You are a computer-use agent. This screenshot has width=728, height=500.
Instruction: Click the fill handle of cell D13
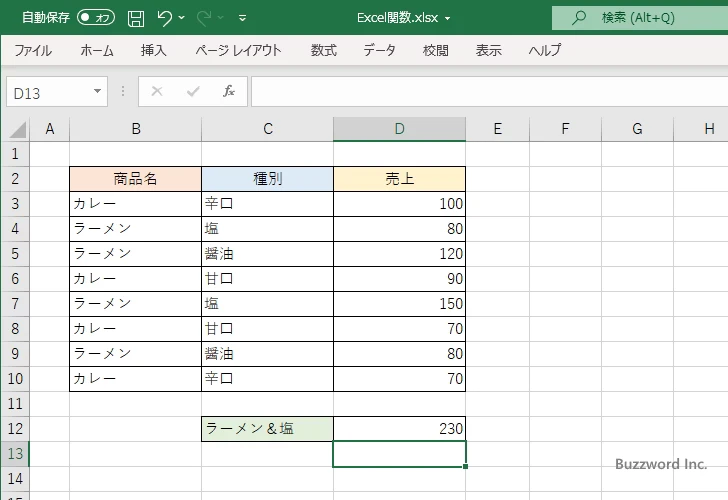pyautogui.click(x=465, y=466)
